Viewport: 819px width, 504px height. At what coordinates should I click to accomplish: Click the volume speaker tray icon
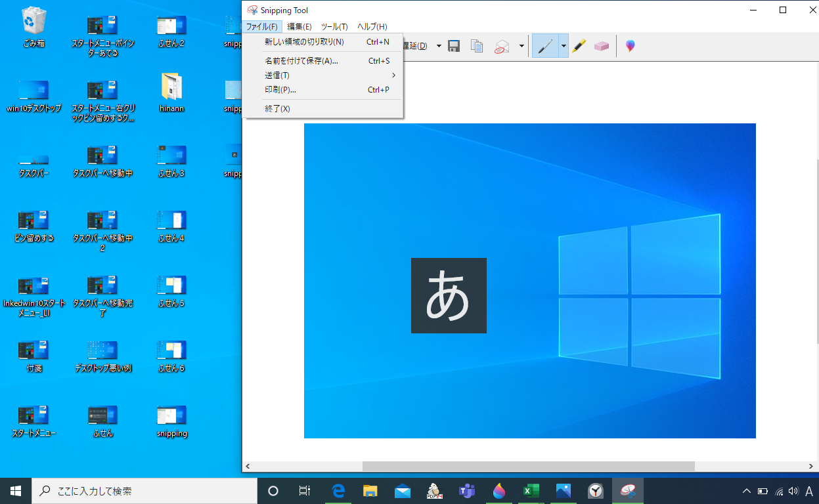[793, 491]
